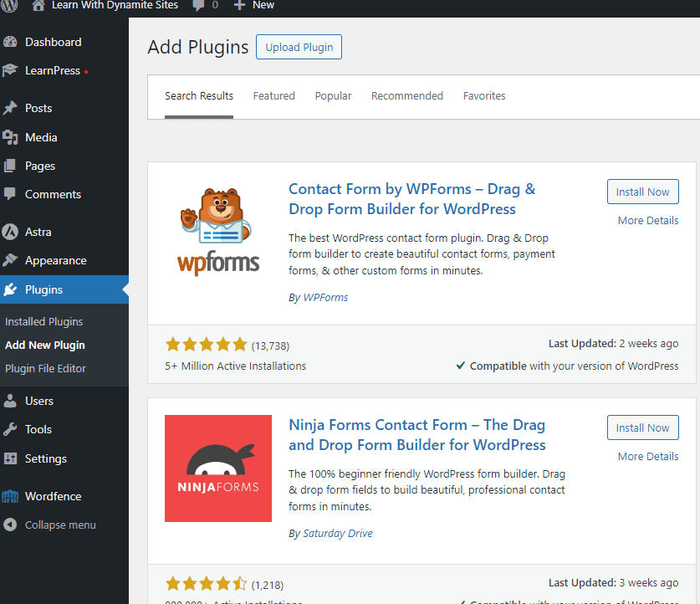Open the Wordfence security menu

(x=53, y=496)
